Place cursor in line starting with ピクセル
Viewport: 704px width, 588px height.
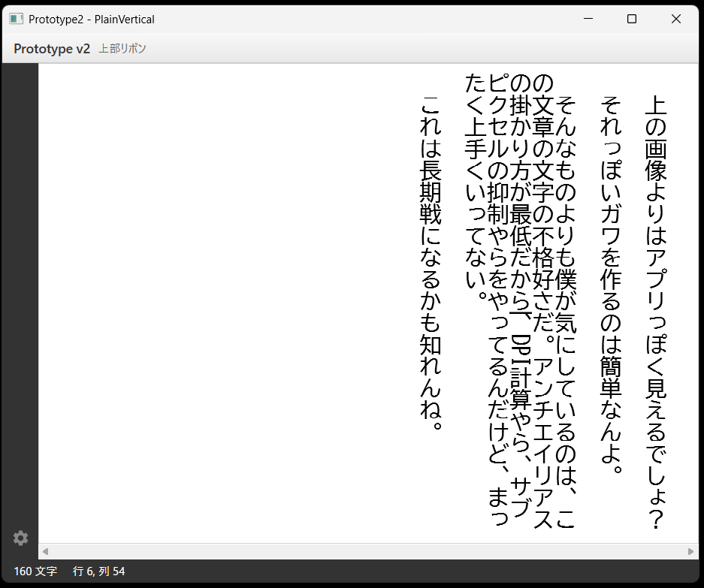[498, 225]
